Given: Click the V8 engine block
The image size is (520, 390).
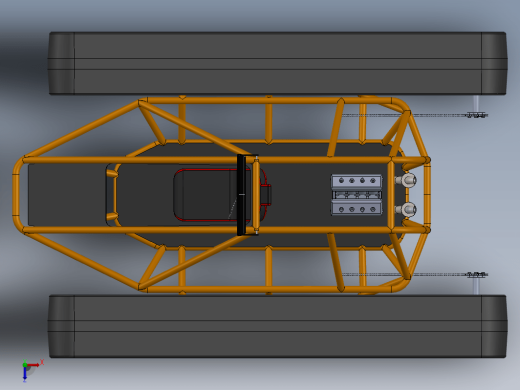Looking at the screenshot, I should [x=357, y=195].
